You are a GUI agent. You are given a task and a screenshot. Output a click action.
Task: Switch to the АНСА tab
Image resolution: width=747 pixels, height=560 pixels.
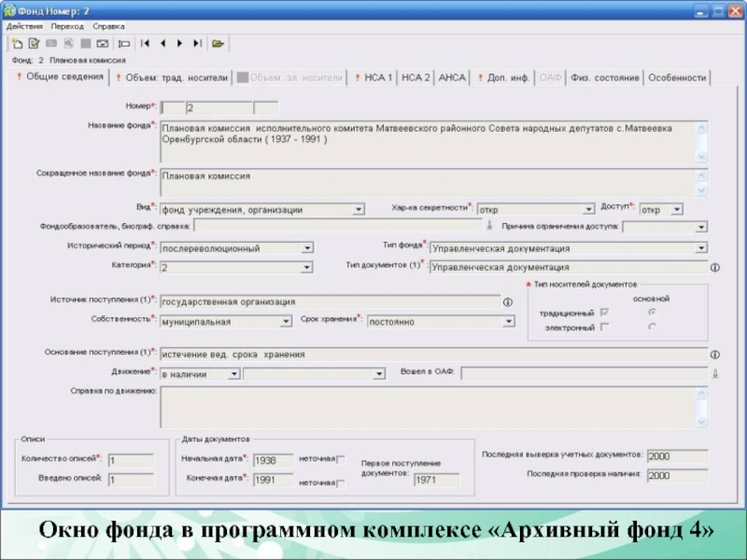[452, 77]
